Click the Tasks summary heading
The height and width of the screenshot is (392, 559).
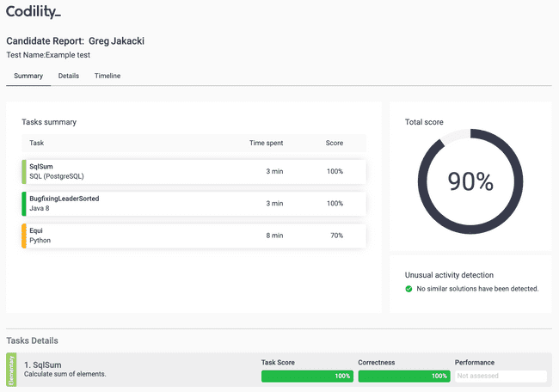click(49, 122)
